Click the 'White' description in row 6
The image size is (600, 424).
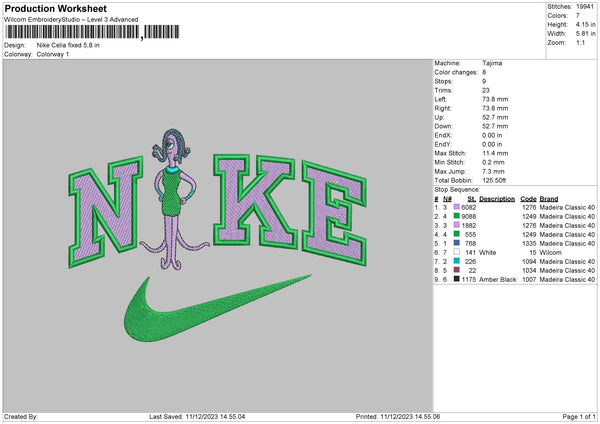(x=487, y=252)
